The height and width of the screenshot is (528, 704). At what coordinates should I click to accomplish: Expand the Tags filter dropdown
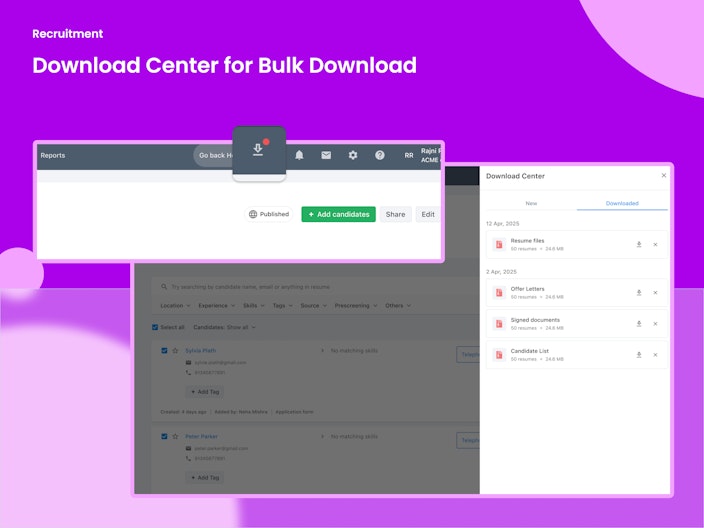click(x=282, y=305)
